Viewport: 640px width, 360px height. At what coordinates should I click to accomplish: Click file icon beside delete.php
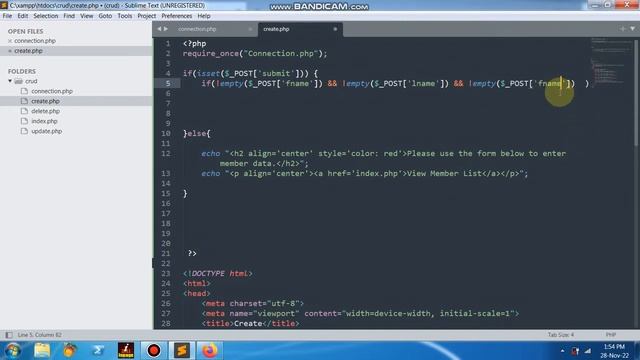click(24, 111)
